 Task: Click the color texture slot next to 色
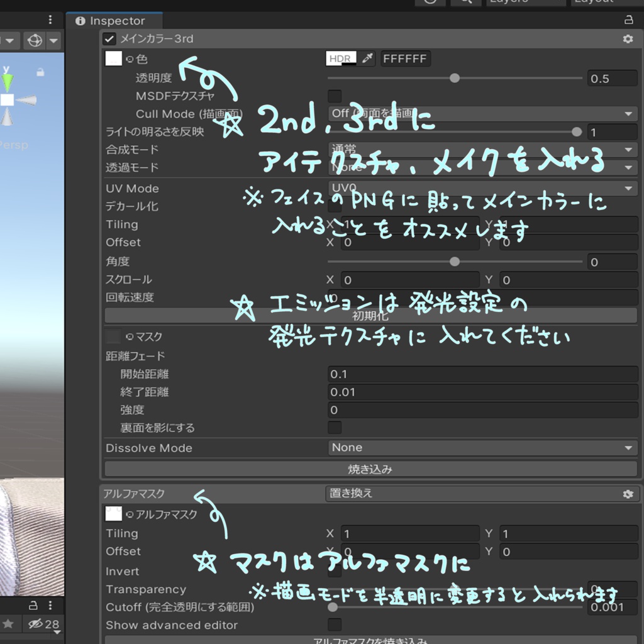click(113, 58)
